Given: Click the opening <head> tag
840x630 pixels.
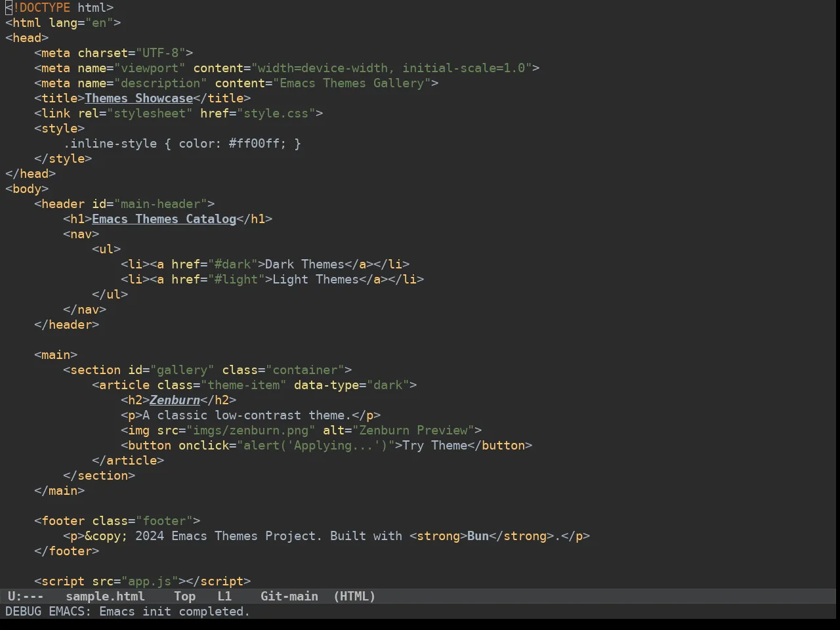Looking at the screenshot, I should tap(27, 38).
